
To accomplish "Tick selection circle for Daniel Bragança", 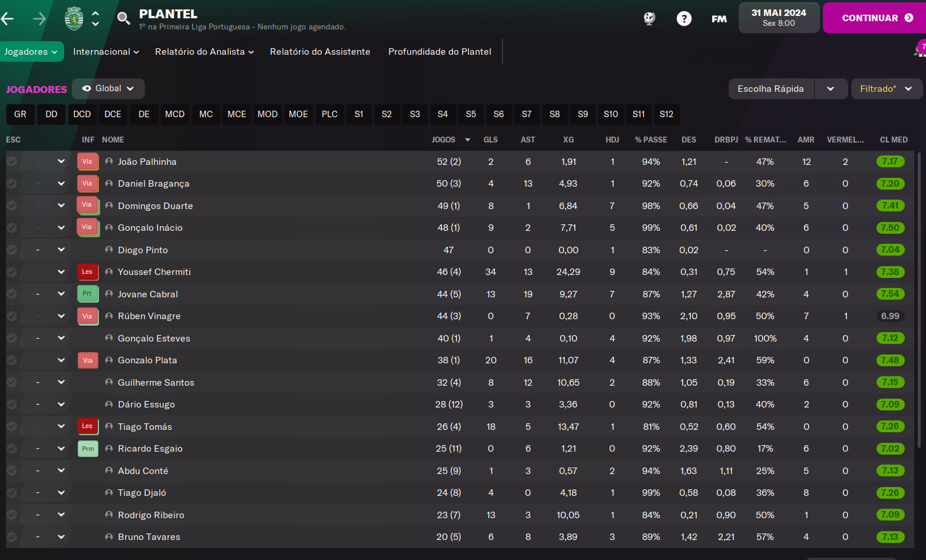I will click(x=12, y=183).
